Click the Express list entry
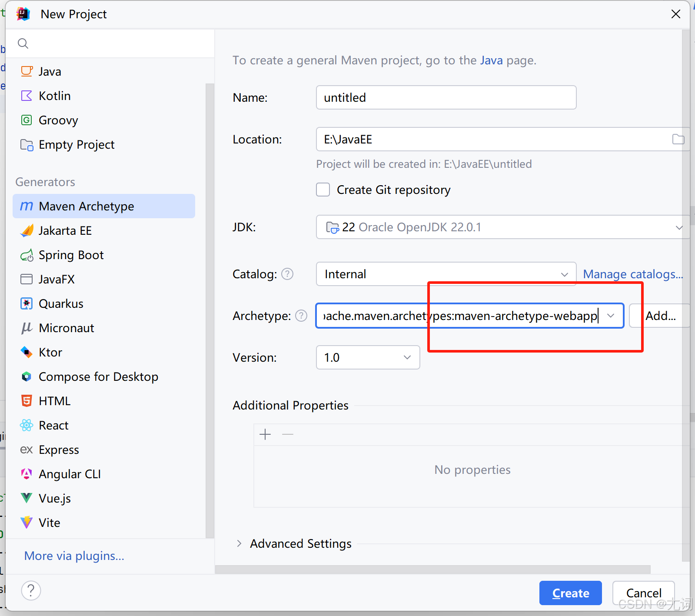 pos(104,450)
